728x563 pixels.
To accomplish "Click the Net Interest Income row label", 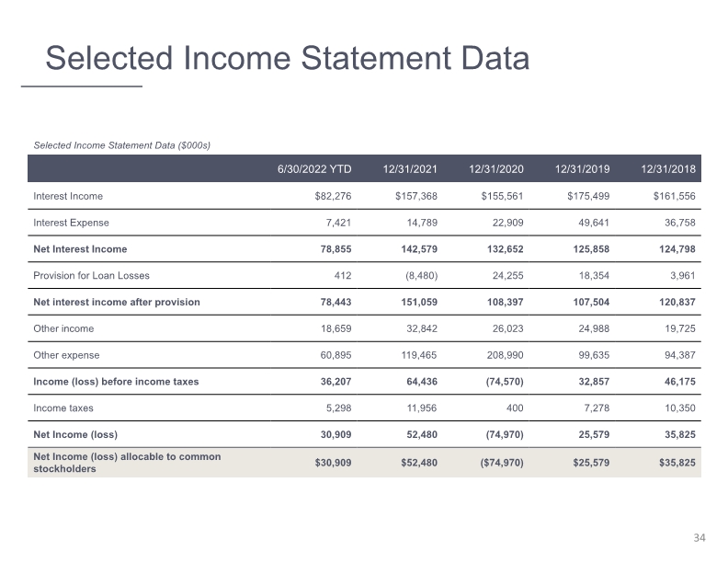I will coord(80,249).
